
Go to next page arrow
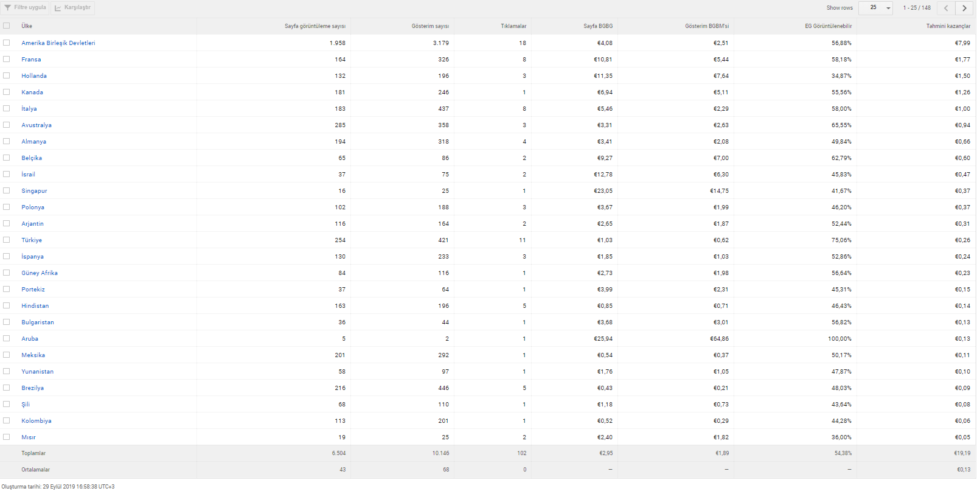click(x=965, y=8)
